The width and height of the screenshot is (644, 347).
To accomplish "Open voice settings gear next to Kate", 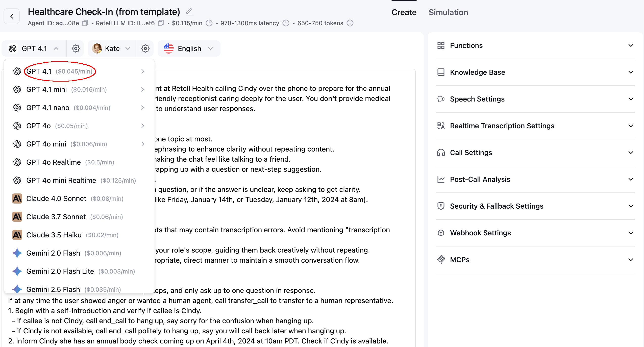I will [145, 48].
